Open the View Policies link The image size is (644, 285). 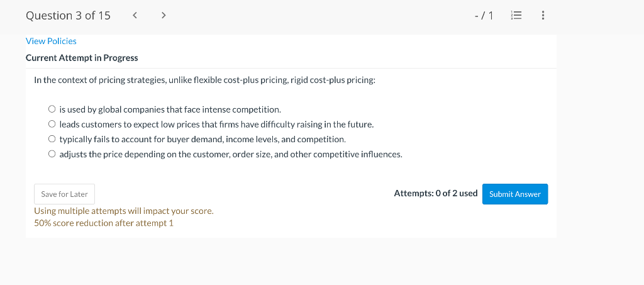(51, 41)
